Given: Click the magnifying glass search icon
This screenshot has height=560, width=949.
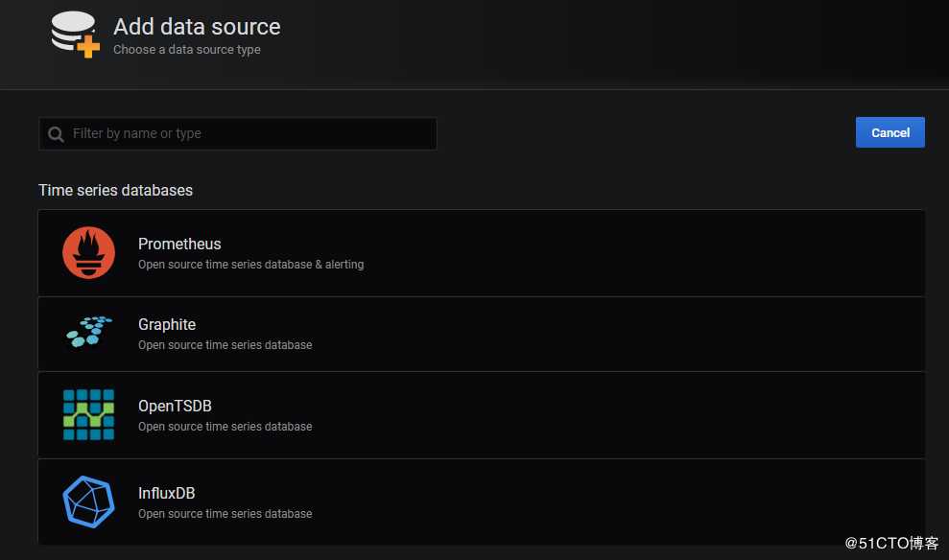Looking at the screenshot, I should pyautogui.click(x=57, y=134).
